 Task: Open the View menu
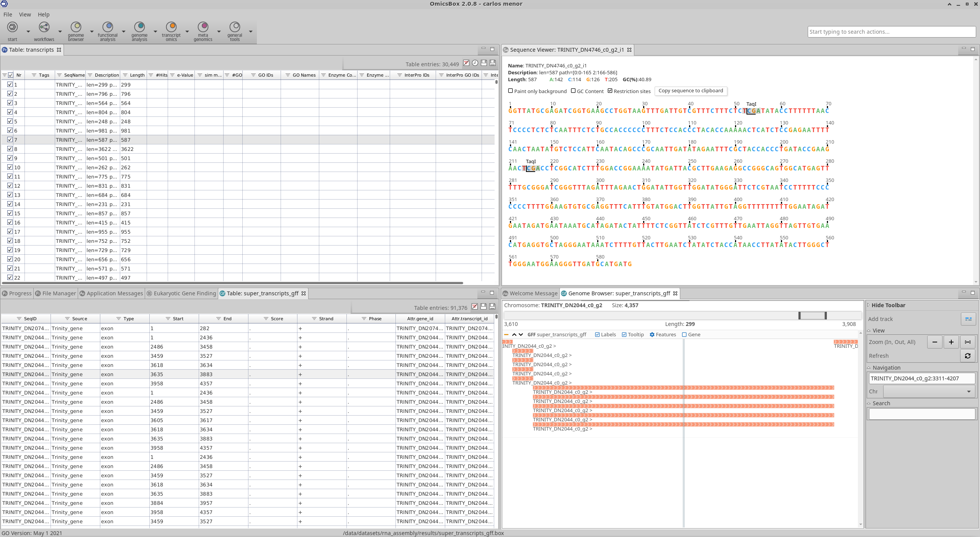click(x=25, y=15)
